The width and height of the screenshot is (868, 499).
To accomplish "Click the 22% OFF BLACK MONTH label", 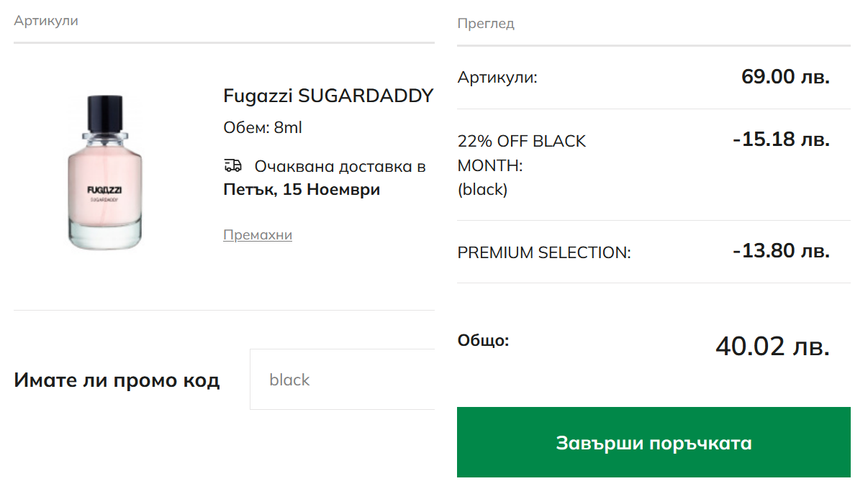I will [x=522, y=153].
